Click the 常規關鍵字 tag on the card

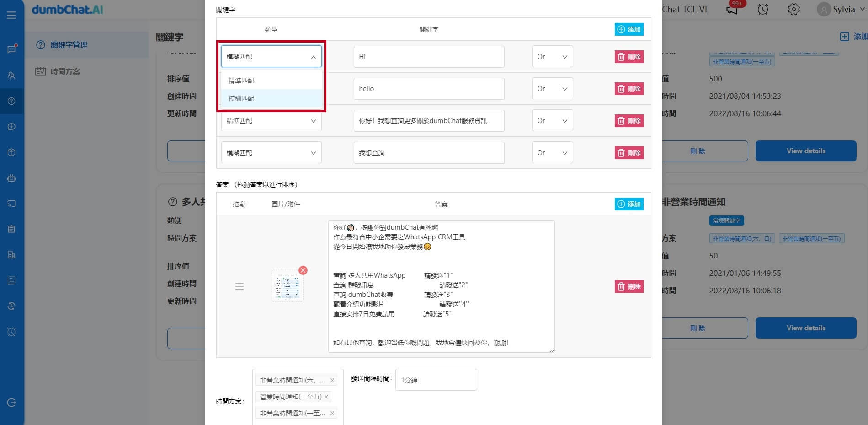726,221
